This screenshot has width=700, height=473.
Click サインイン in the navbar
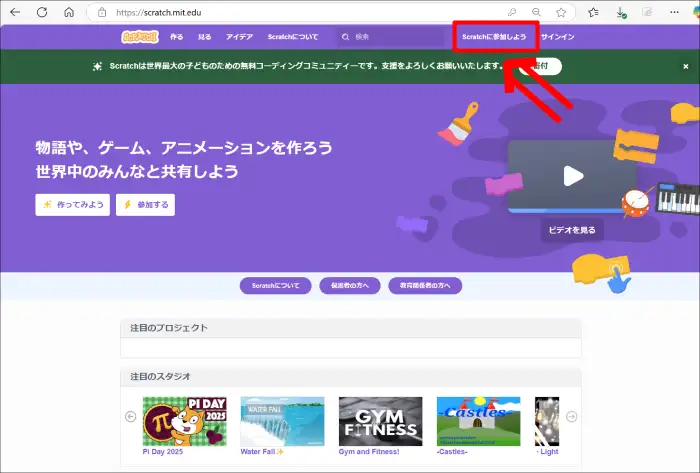point(558,37)
